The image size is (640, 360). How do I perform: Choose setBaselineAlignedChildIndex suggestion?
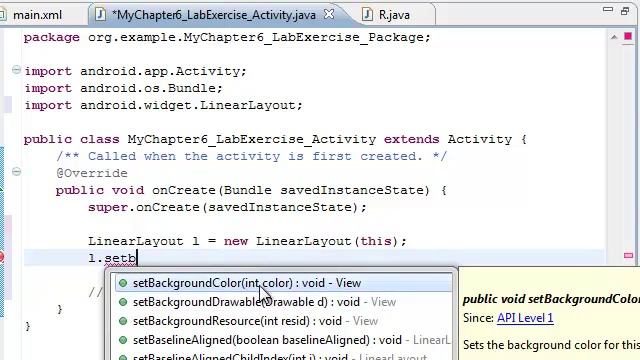(x=283, y=356)
